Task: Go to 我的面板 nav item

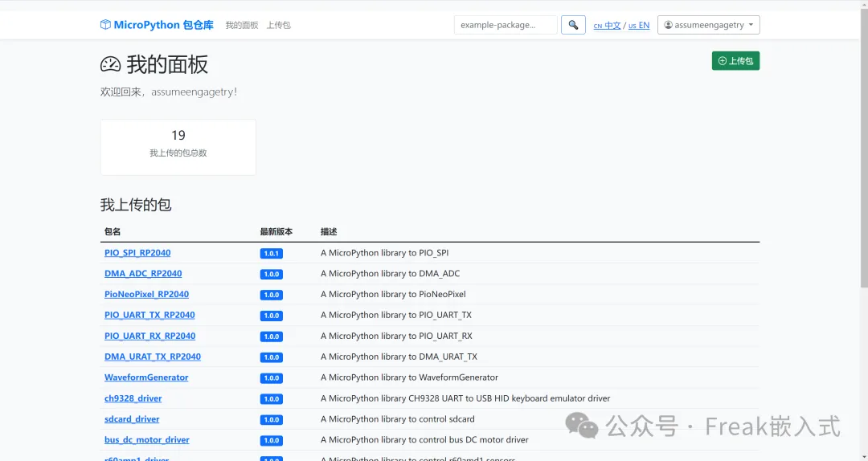Action: pyautogui.click(x=242, y=25)
